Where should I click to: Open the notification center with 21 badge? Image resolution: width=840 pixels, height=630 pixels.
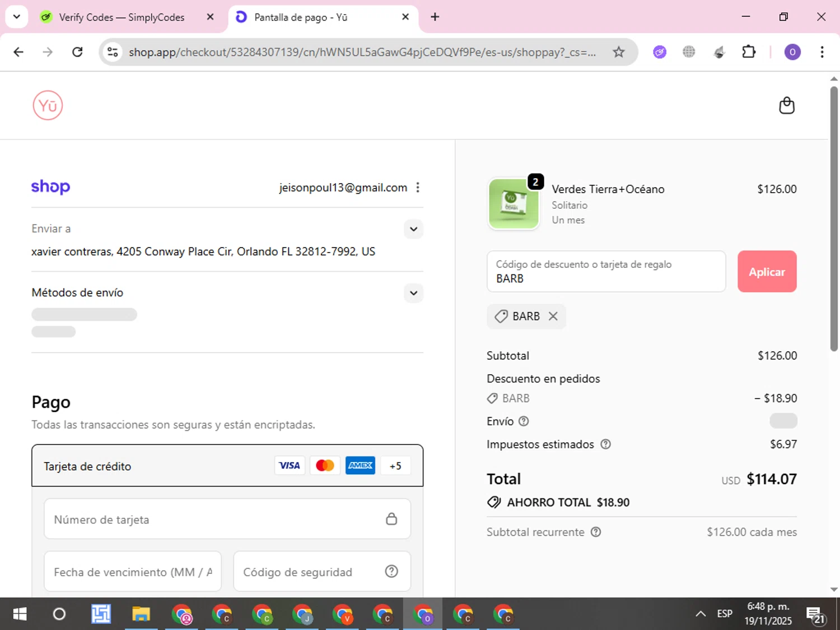click(816, 615)
